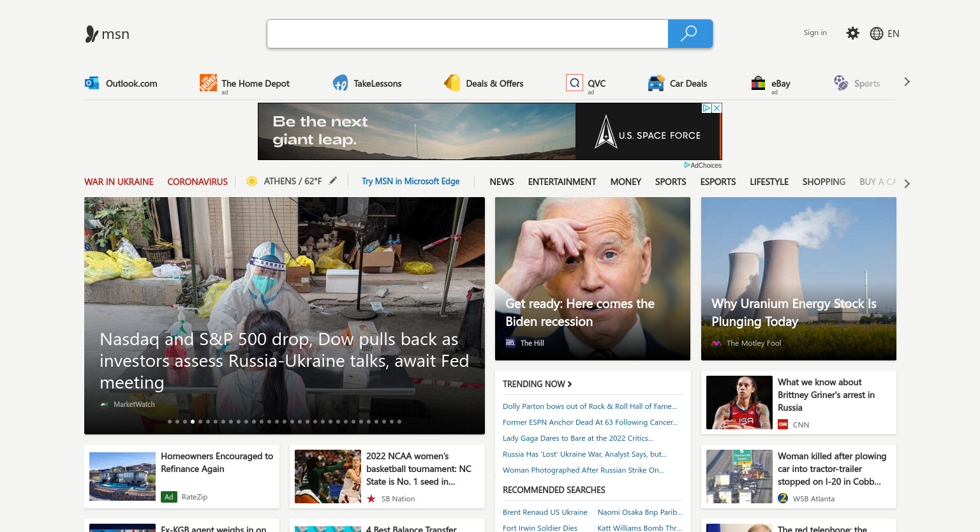Click EN language label

(893, 34)
